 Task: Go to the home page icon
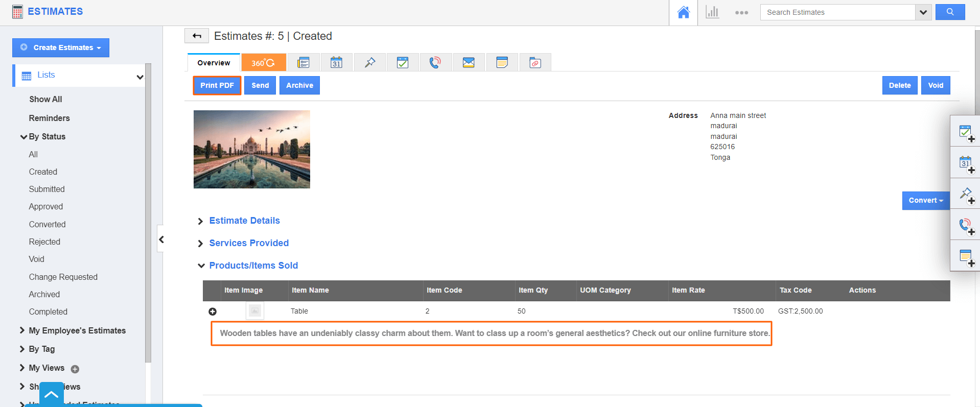[683, 12]
